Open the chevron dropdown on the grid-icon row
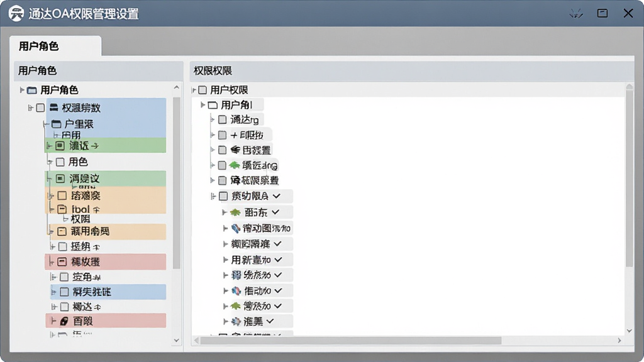 click(x=278, y=275)
